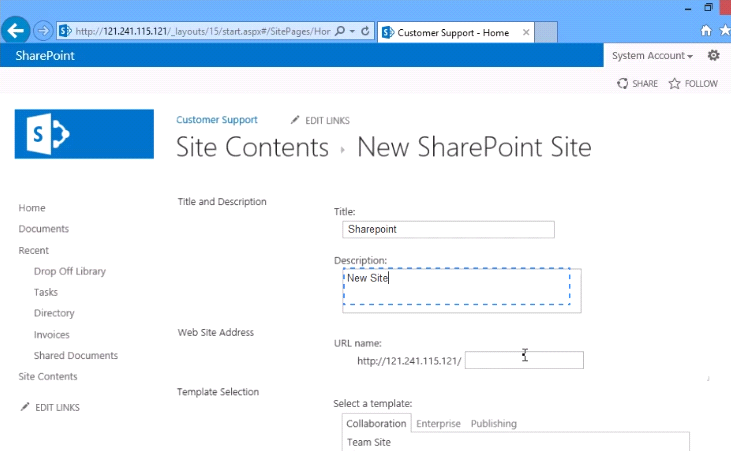The height and width of the screenshot is (451, 731).
Task: Click the browser back arrow button
Action: point(15,31)
